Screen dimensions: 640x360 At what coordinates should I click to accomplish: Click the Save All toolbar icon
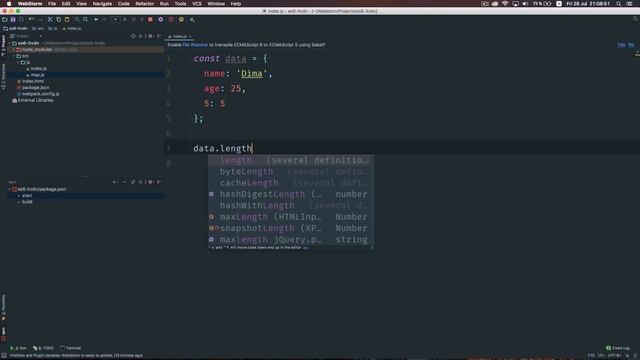[13, 19]
